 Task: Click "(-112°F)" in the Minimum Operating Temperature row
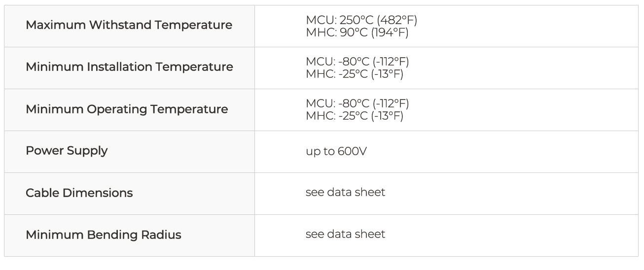point(391,104)
